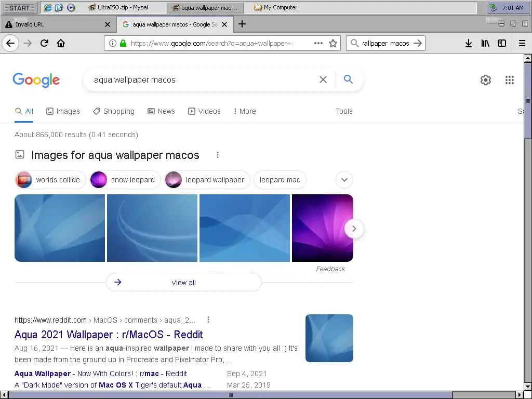Open options for the Reddit result
The image size is (532, 399).
[208, 320]
